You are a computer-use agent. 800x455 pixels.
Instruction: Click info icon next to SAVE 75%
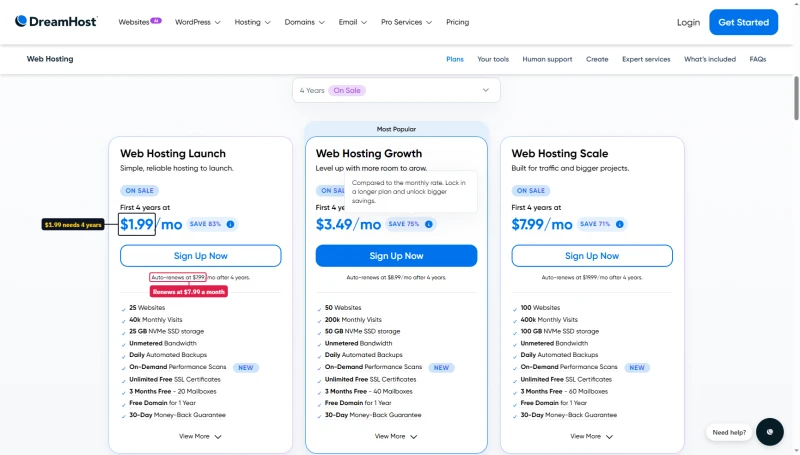429,224
